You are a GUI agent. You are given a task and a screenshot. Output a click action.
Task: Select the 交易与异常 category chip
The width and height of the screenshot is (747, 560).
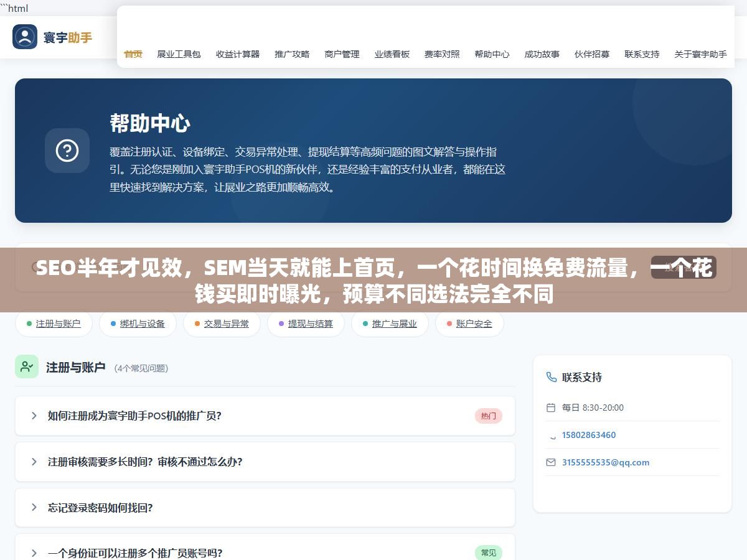222,324
